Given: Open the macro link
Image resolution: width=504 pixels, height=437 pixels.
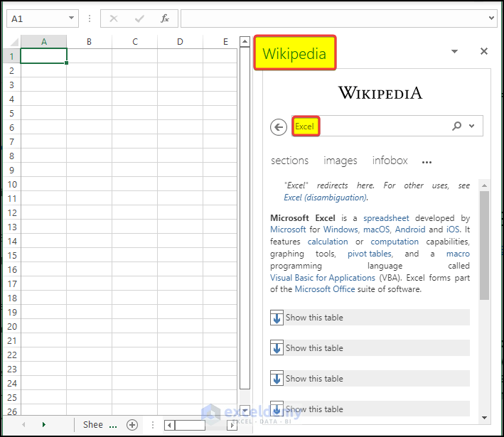Looking at the screenshot, I should pos(458,254).
